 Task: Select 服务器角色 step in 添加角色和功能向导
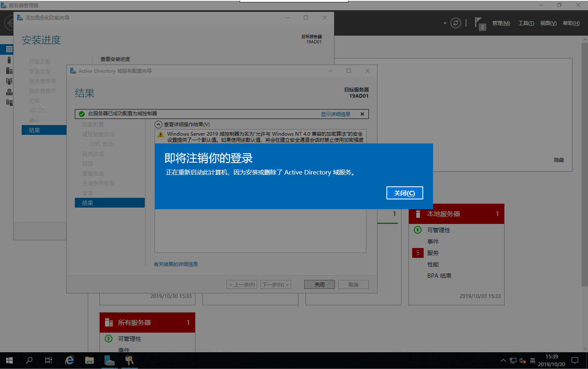coord(42,91)
